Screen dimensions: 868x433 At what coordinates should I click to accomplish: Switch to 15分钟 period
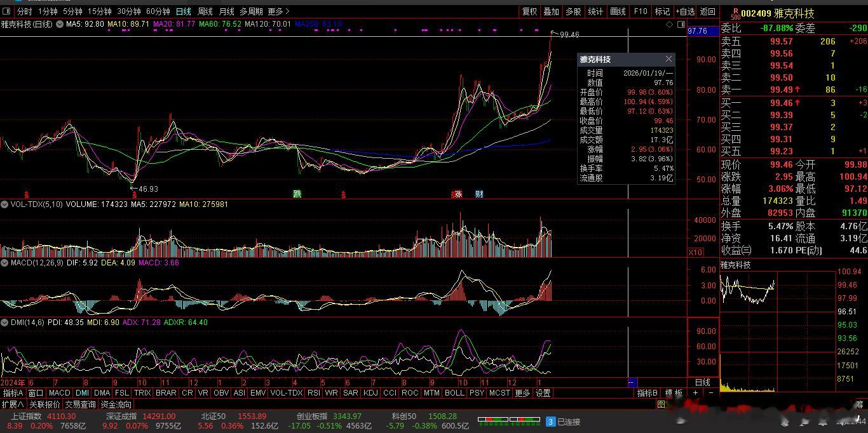pos(100,11)
